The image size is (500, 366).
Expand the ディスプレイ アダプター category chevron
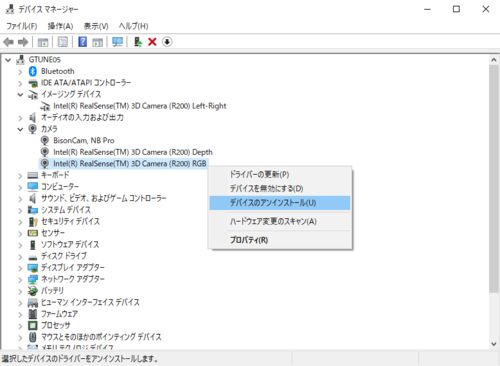click(x=20, y=268)
